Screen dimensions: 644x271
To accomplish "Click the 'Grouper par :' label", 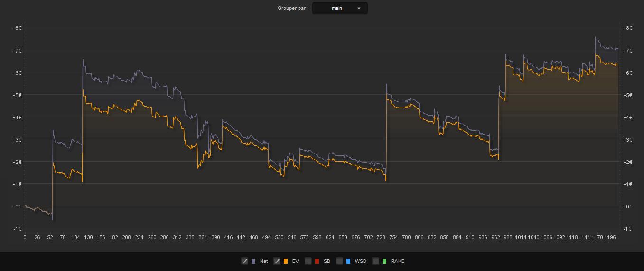I will click(x=293, y=8).
